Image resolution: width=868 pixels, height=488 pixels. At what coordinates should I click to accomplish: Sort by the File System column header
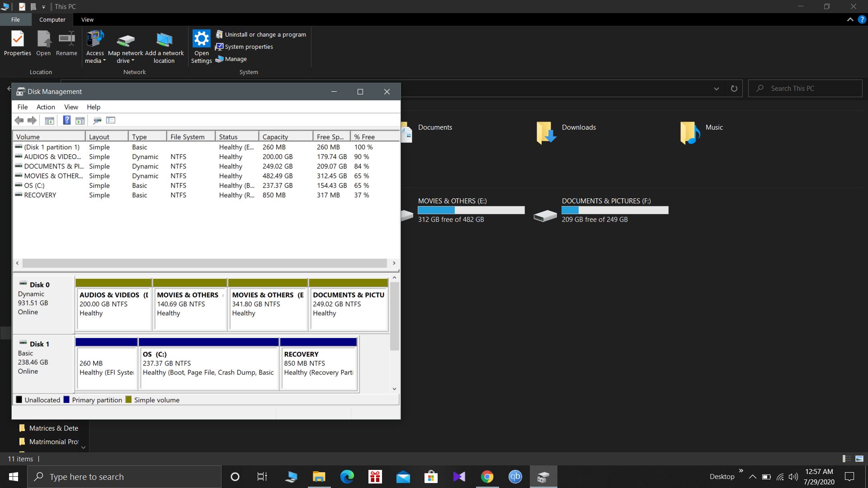(x=191, y=137)
